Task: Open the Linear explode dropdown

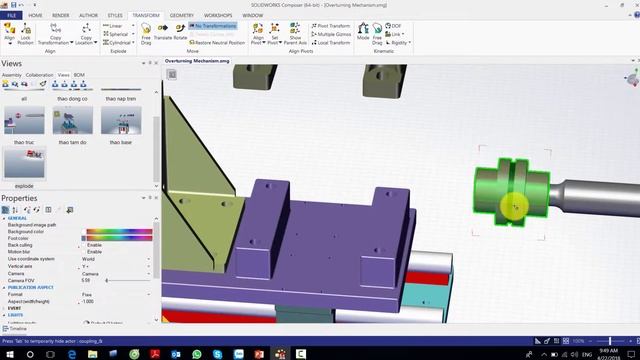Action: coord(133,26)
